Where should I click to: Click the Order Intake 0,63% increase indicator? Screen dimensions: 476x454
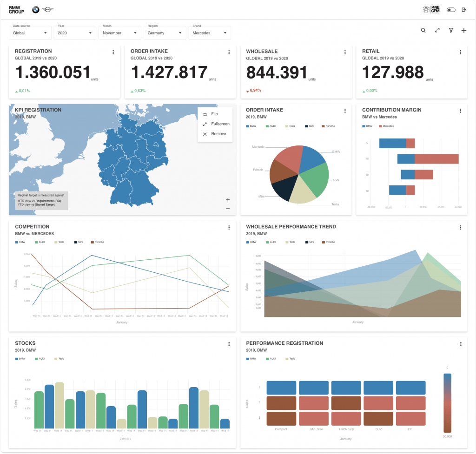point(138,91)
